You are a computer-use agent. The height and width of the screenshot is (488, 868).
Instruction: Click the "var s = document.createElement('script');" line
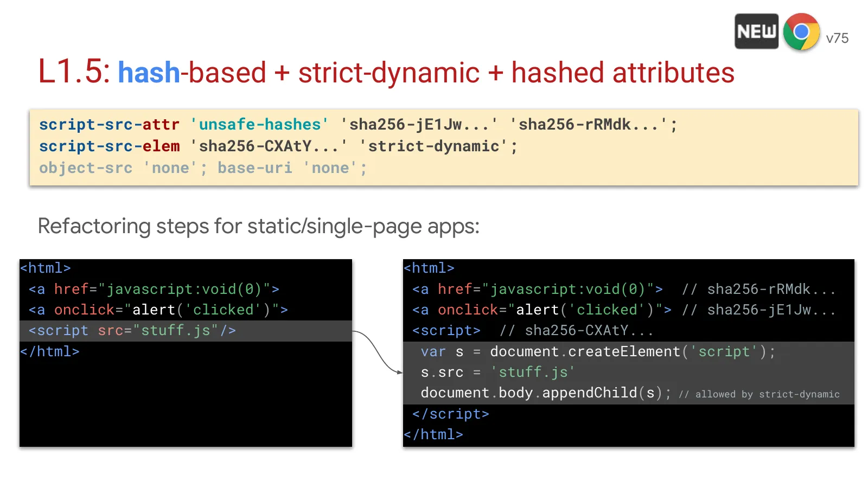coord(598,352)
